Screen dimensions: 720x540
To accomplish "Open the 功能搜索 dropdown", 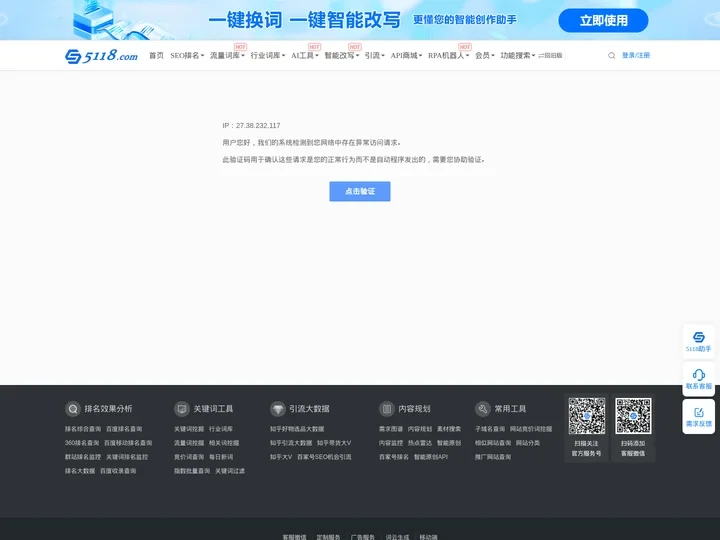I will click(518, 56).
